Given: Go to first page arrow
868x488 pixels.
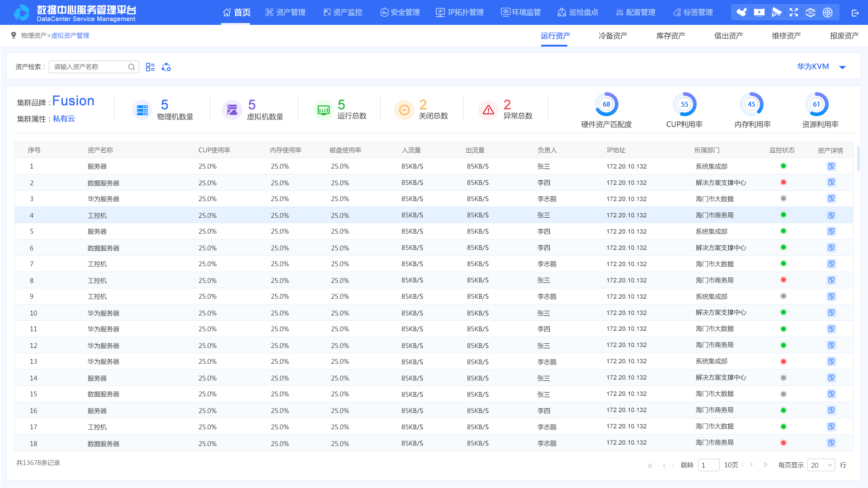Looking at the screenshot, I should pos(650,465).
